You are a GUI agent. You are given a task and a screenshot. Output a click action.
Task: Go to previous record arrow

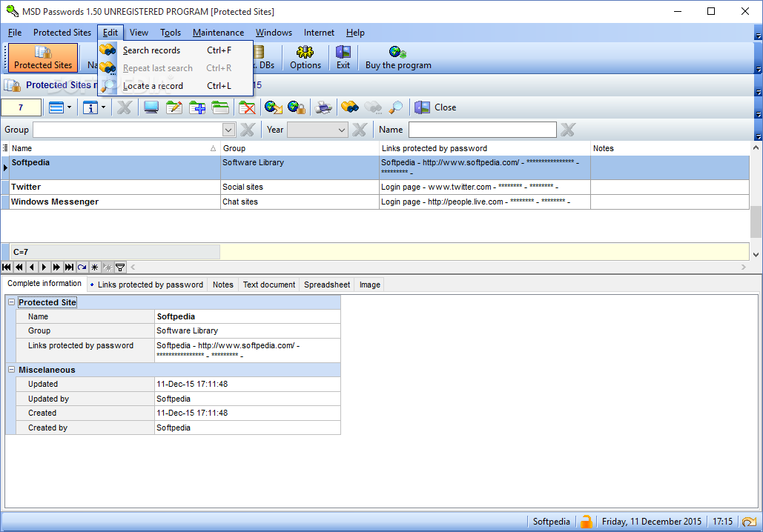(x=32, y=267)
